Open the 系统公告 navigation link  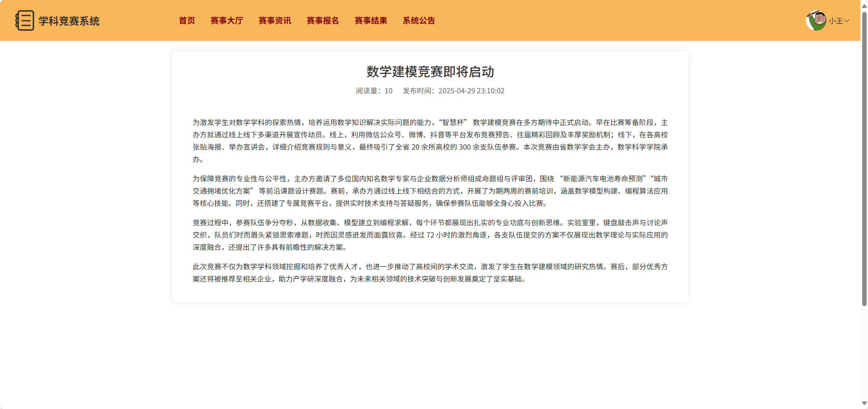419,21
